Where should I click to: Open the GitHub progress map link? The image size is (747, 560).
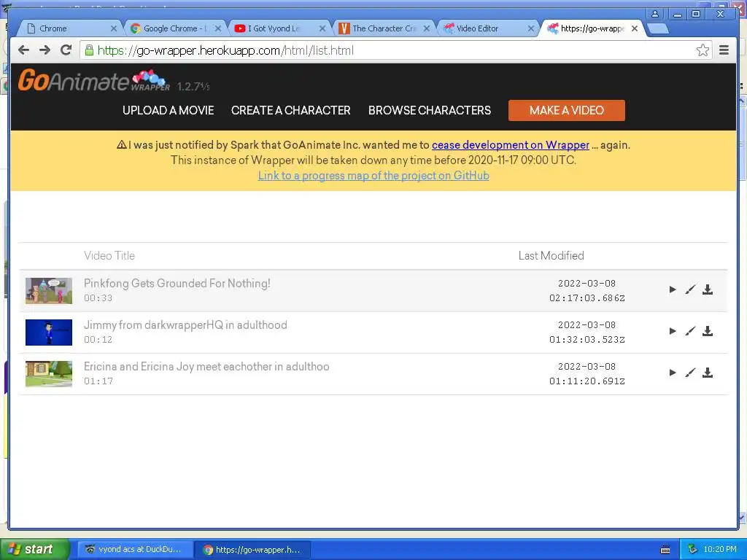point(373,176)
